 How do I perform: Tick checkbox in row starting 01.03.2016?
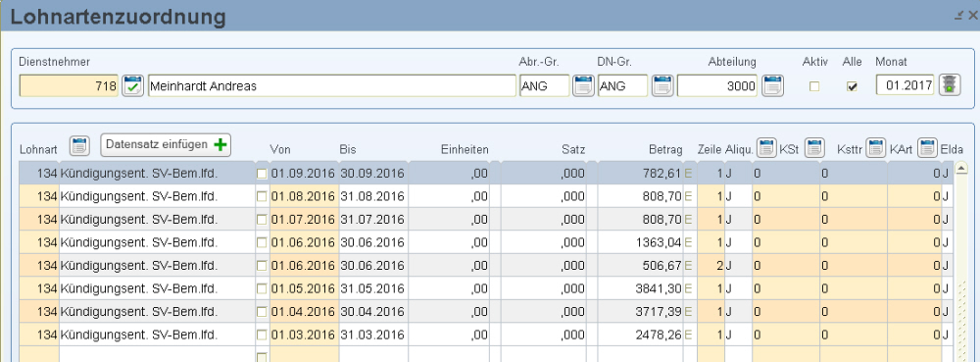point(262,336)
